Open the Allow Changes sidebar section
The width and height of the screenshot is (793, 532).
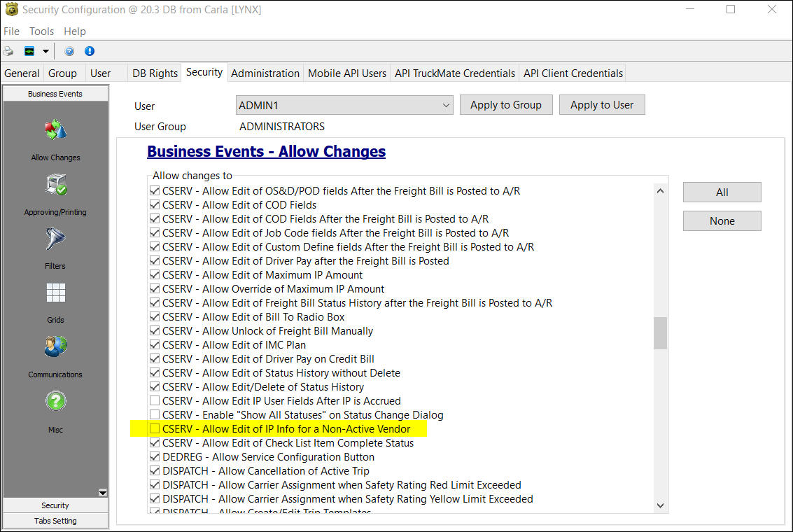[x=55, y=131]
